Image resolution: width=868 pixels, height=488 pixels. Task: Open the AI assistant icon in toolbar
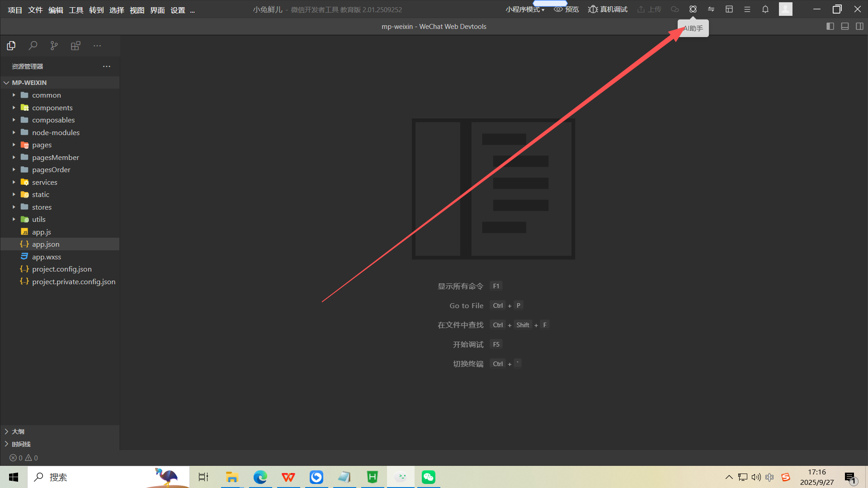(693, 9)
